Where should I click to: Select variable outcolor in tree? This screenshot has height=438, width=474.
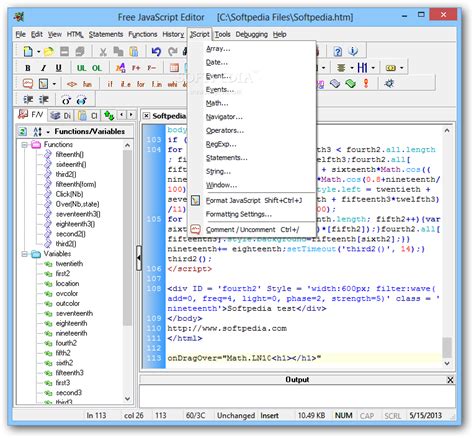pyautogui.click(x=68, y=304)
